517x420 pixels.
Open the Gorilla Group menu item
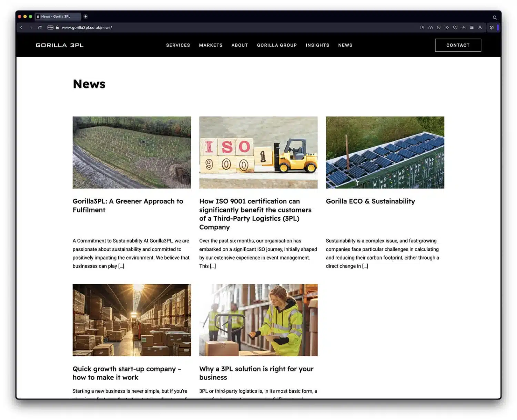point(277,45)
